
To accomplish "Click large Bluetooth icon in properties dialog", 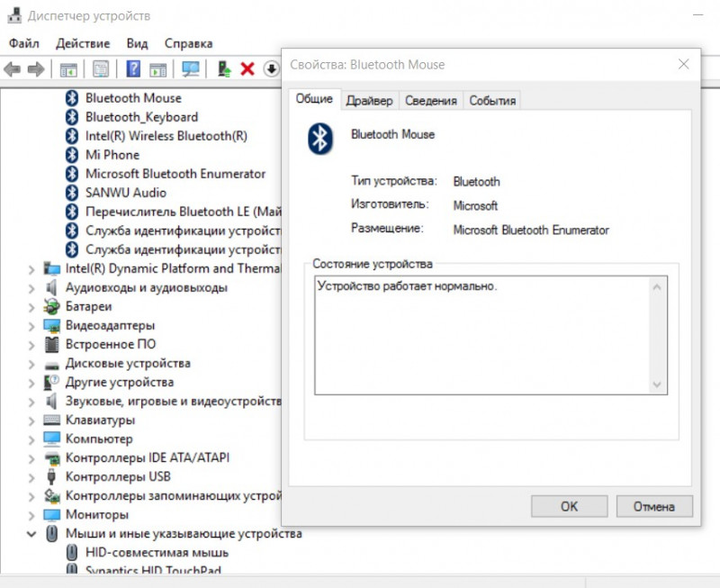I will (320, 139).
